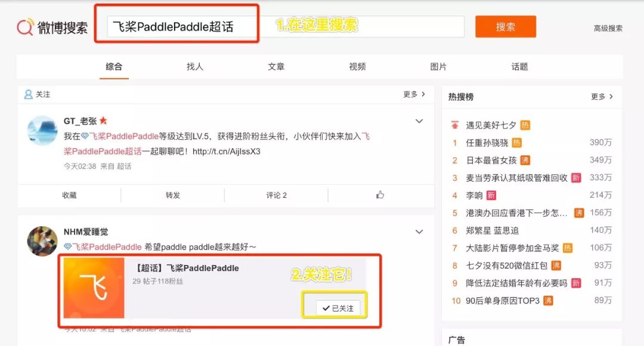Toggle the 已关注 follow button
This screenshot has height=346, width=644.
point(338,308)
